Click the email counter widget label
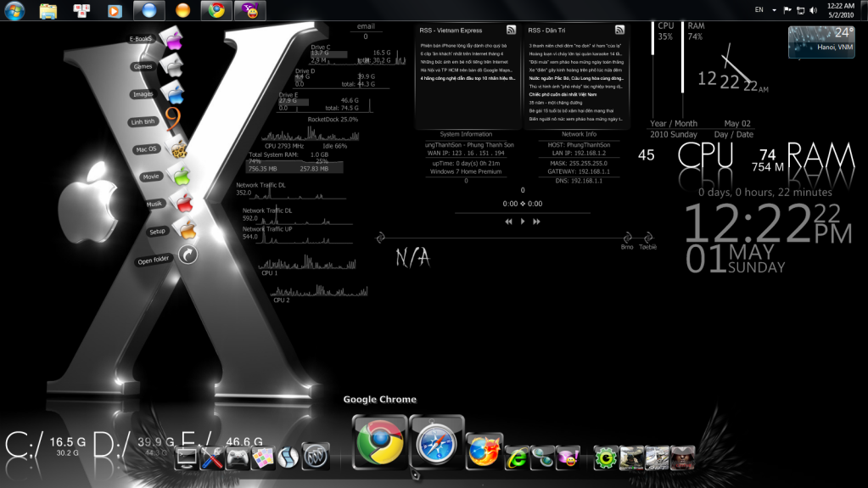This screenshot has width=868, height=488. [x=366, y=26]
